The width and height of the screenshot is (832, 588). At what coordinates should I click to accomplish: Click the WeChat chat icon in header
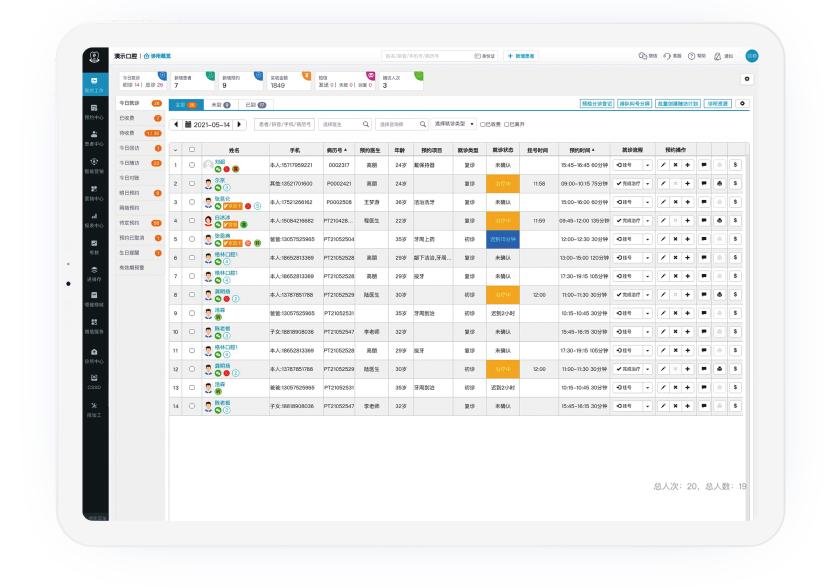tap(643, 56)
